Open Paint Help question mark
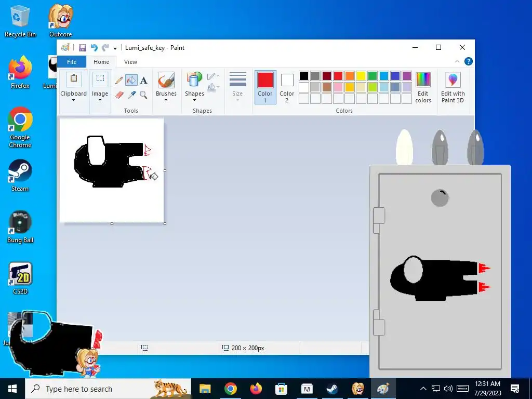The height and width of the screenshot is (399, 532). coord(469,61)
